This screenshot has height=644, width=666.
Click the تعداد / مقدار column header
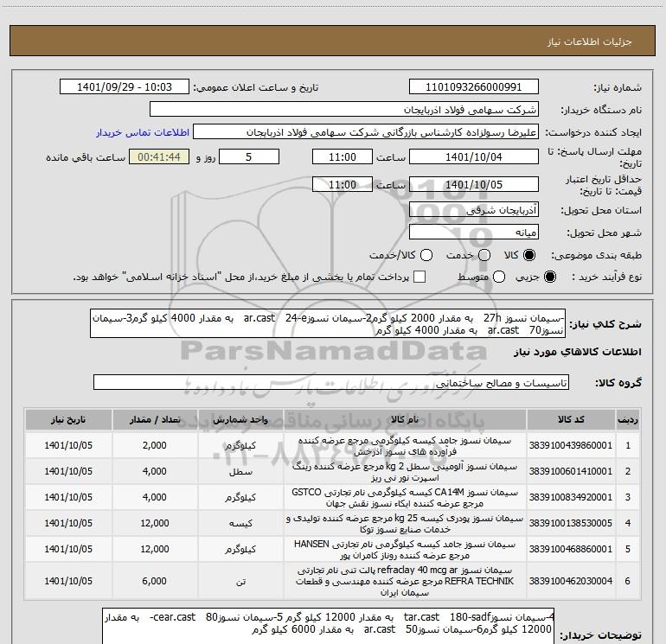point(155,419)
